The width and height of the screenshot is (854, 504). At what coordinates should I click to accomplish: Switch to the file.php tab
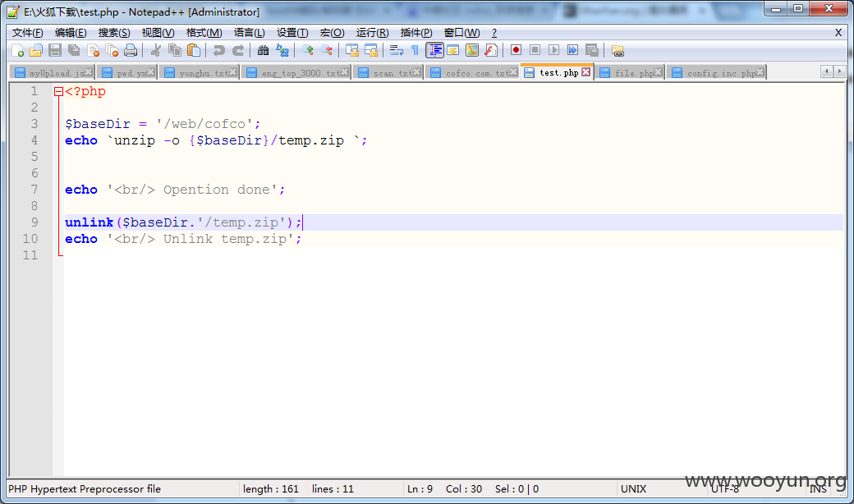(x=630, y=73)
